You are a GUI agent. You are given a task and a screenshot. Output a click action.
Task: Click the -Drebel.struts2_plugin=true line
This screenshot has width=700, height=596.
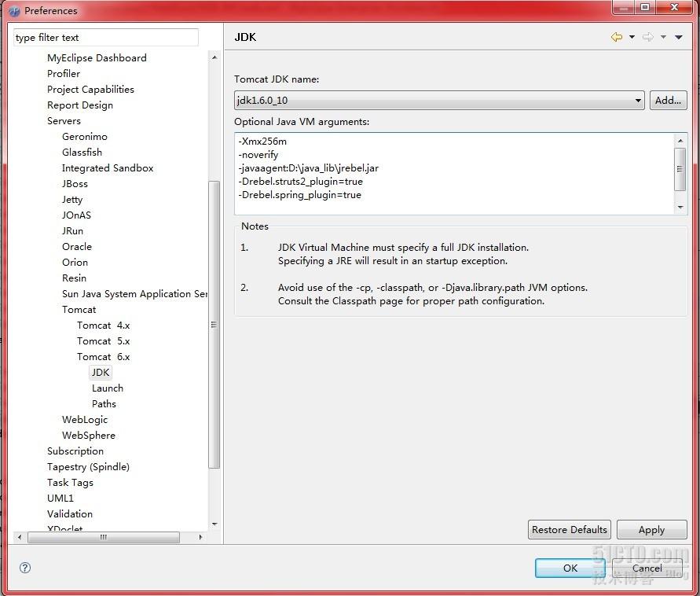tap(300, 182)
